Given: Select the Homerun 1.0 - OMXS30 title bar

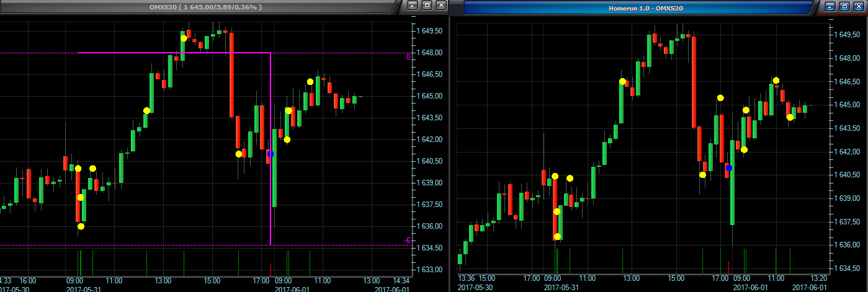Looking at the screenshot, I should 638,8.
